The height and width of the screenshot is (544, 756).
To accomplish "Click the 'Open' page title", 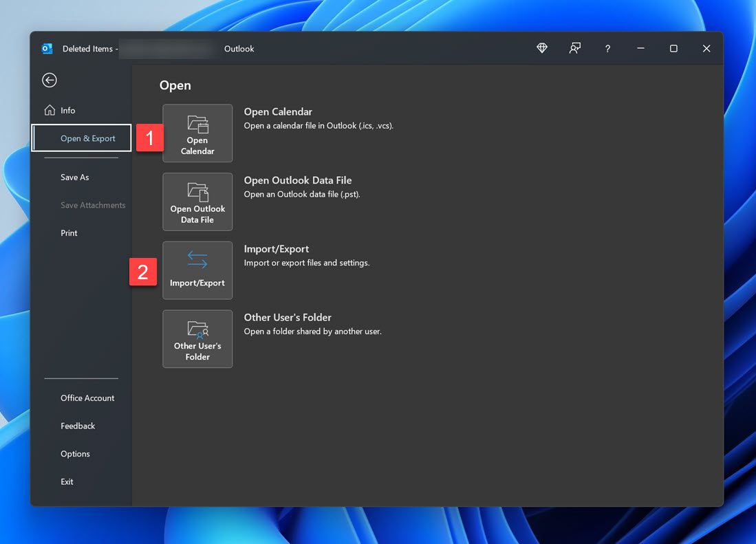I will pos(175,86).
